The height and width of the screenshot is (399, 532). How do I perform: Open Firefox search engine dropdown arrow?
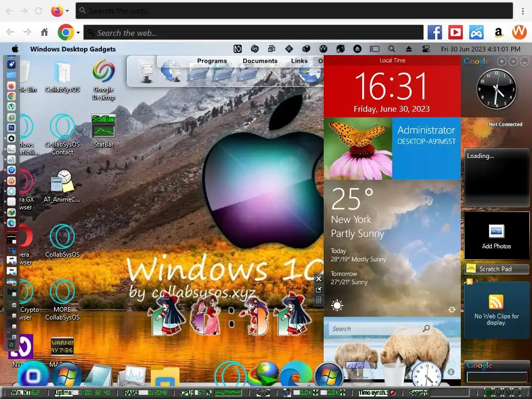pos(67,11)
